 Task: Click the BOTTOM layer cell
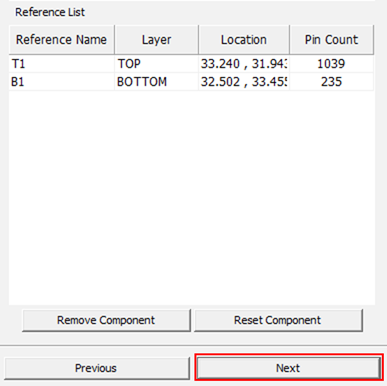coord(156,82)
